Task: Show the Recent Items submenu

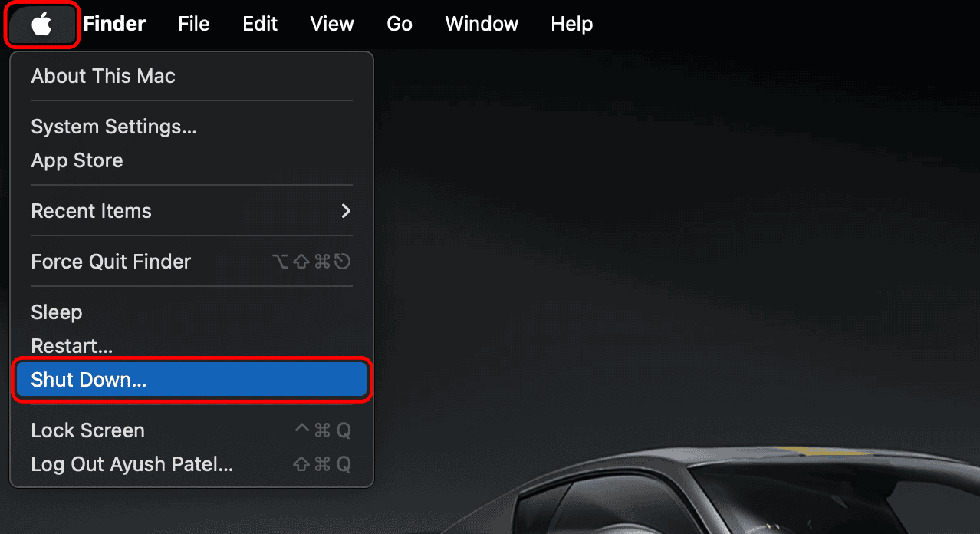Action: click(x=191, y=211)
